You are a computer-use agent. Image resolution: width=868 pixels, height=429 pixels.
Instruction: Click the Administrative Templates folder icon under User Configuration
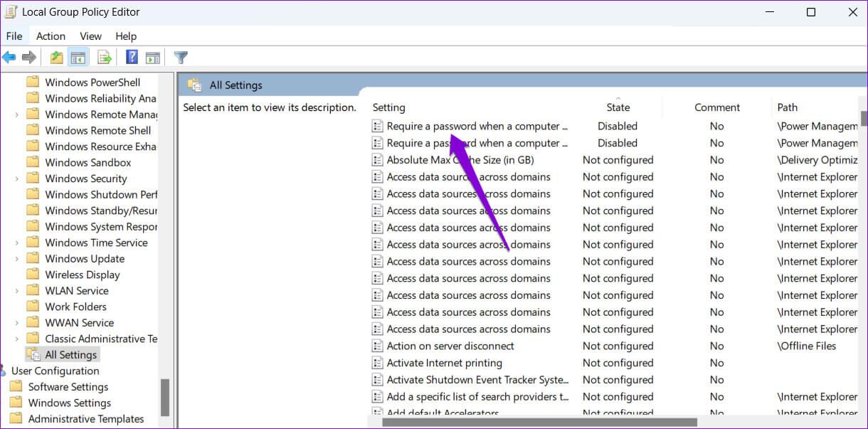(16, 419)
